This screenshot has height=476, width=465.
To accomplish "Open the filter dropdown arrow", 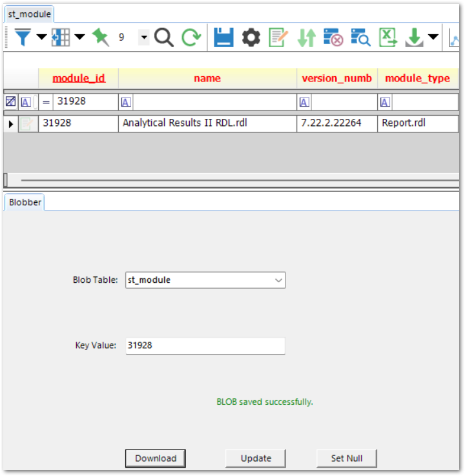I will point(41,37).
